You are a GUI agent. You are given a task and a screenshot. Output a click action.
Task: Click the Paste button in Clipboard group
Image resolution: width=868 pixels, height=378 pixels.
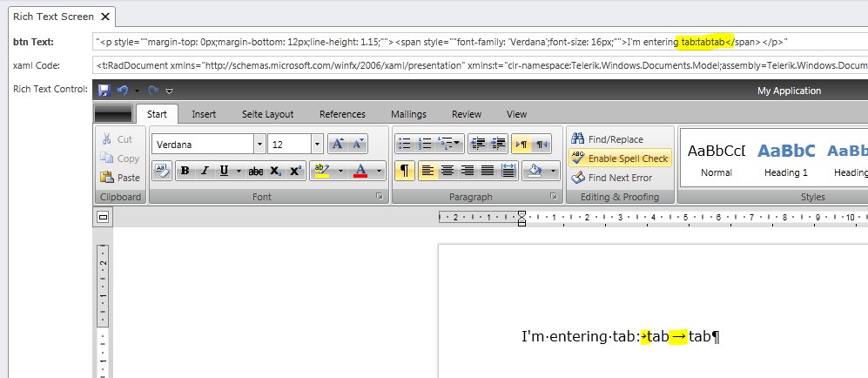[119, 178]
